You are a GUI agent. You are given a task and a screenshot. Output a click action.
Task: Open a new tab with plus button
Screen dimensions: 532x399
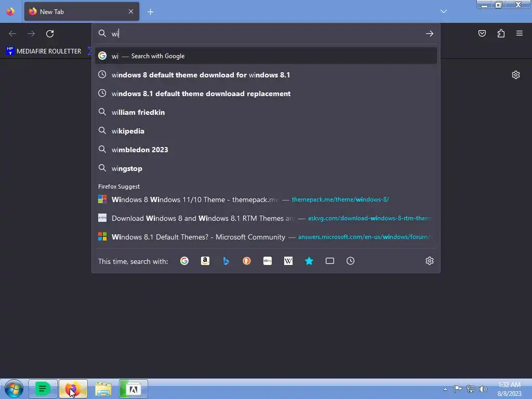150,12
